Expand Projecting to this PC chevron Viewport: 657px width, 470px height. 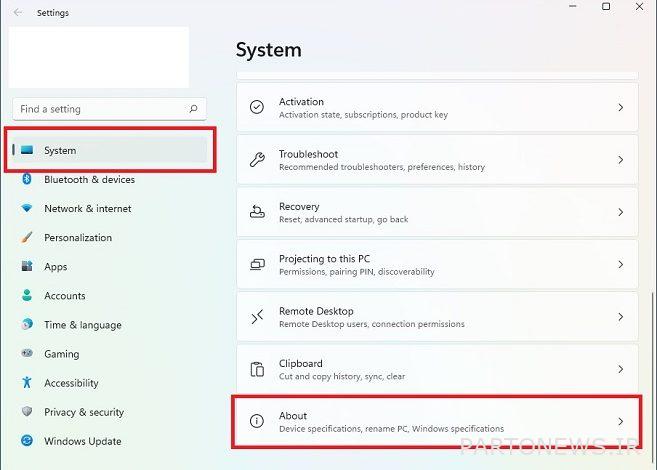621,264
